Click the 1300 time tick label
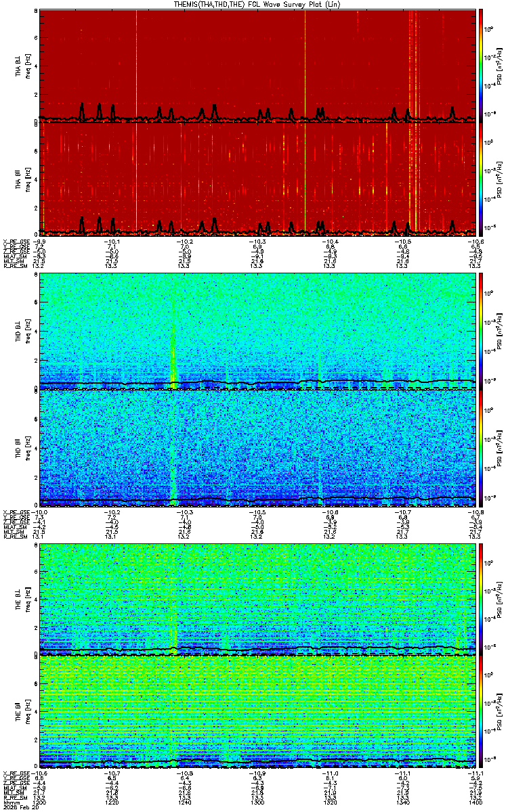The image size is (508, 812). click(256, 803)
